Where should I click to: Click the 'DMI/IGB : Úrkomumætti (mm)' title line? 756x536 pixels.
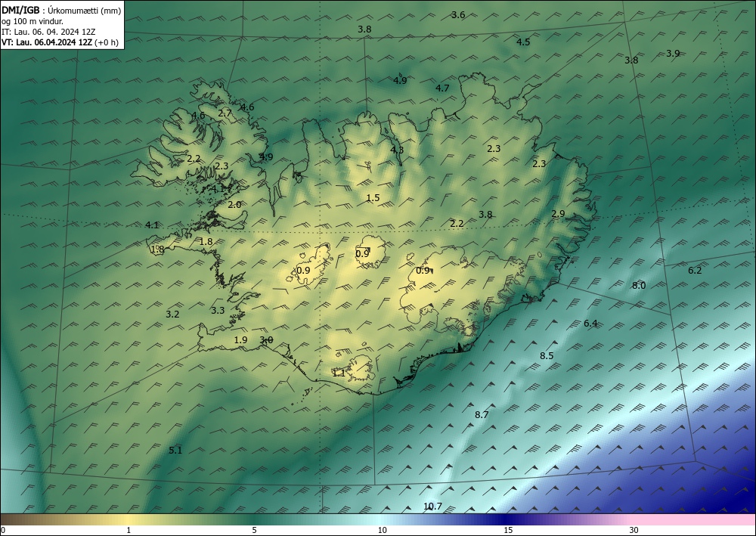pos(62,10)
